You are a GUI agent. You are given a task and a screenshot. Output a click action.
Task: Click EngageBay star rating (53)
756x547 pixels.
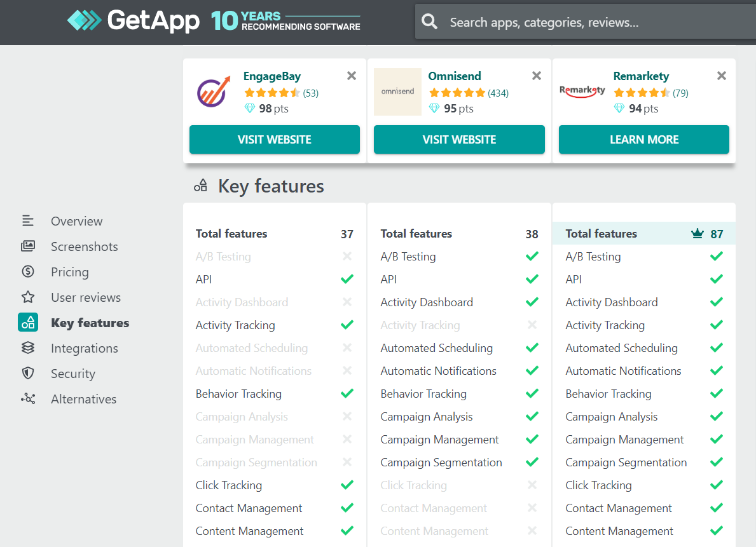point(281,93)
